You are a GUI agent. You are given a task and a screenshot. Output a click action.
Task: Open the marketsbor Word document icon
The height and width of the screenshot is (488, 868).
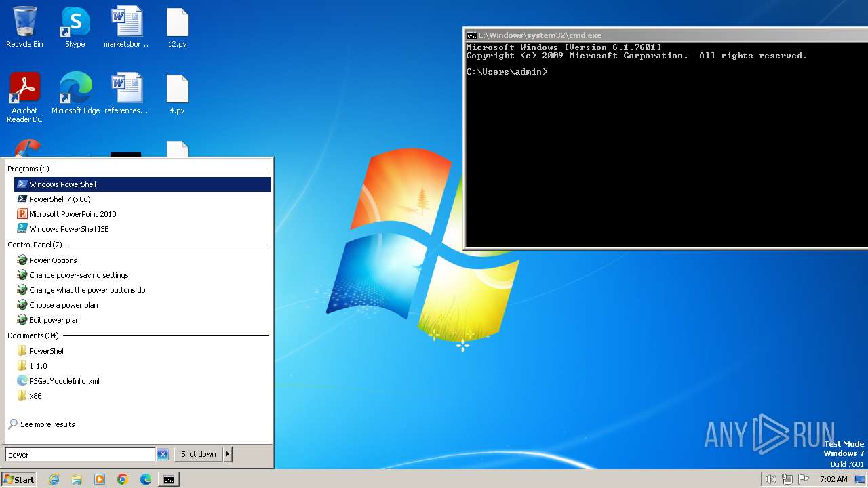tap(126, 27)
